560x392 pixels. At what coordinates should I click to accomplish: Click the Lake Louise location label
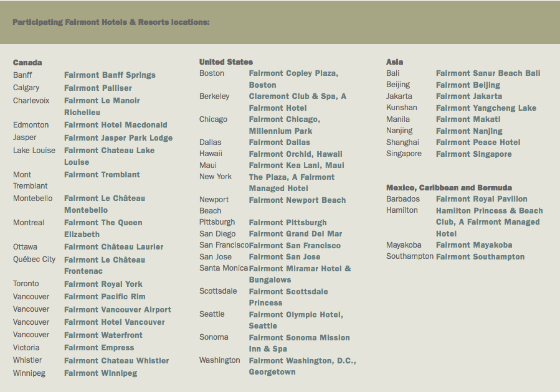(34, 151)
